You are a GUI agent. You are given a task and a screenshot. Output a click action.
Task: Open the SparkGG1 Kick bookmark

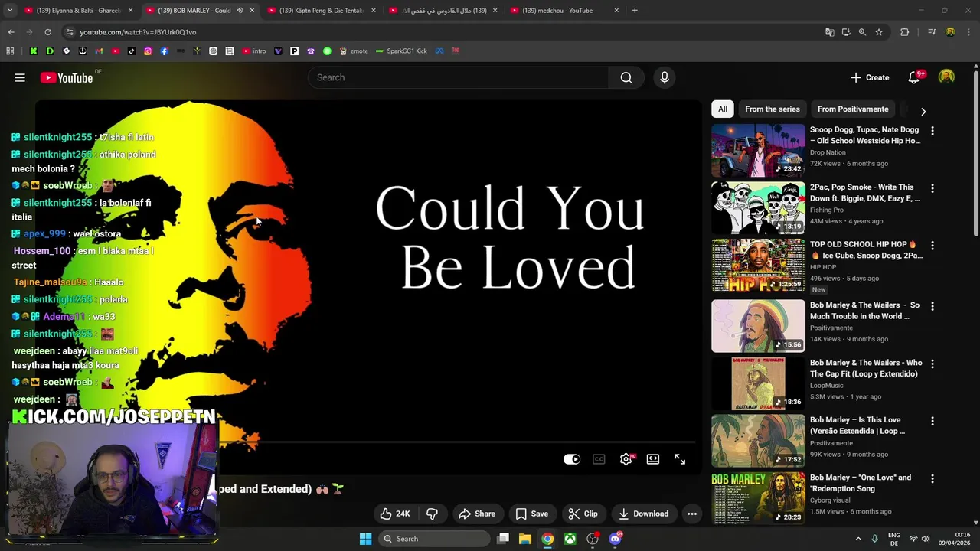point(401,51)
